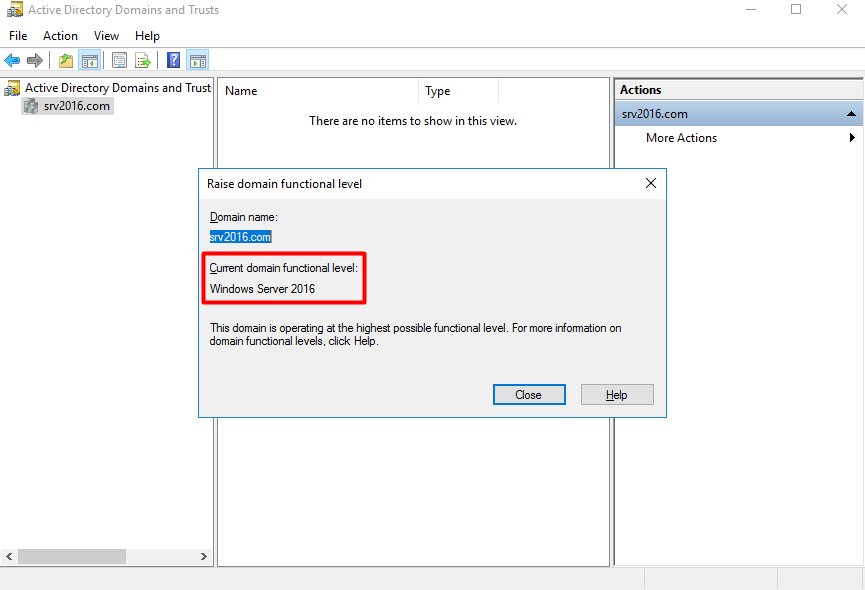Click the Current domain functional level label
865x590 pixels.
284,268
